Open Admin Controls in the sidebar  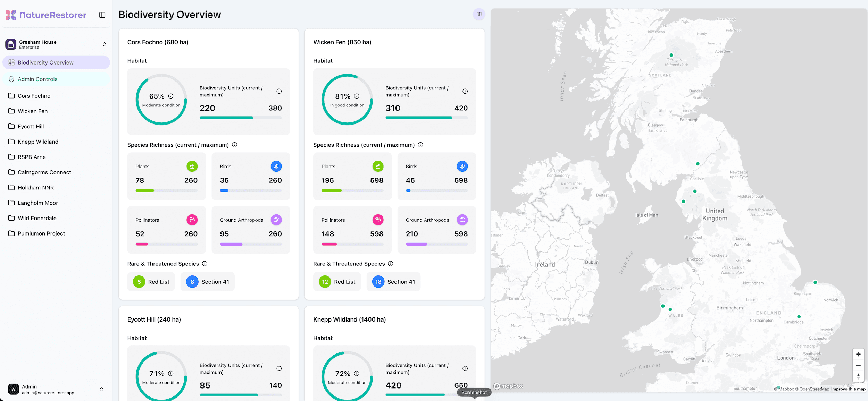56,79
